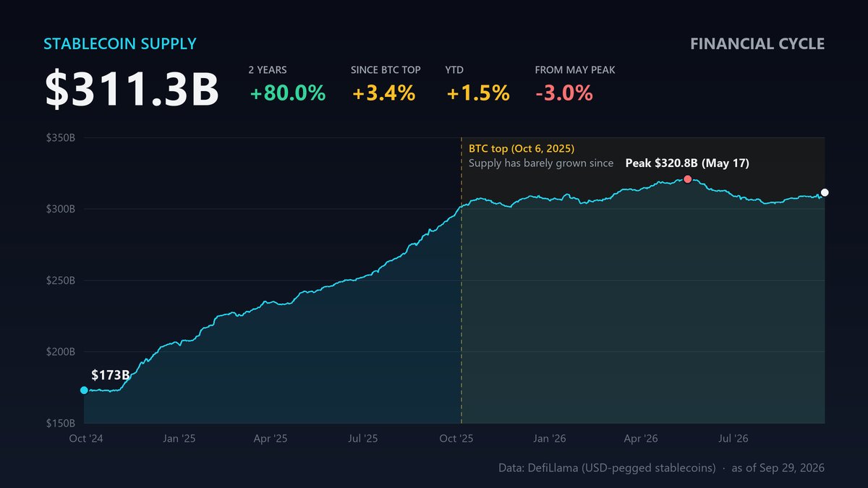
Task: Click the FINANCIAL CYCLE label
Action: (757, 43)
